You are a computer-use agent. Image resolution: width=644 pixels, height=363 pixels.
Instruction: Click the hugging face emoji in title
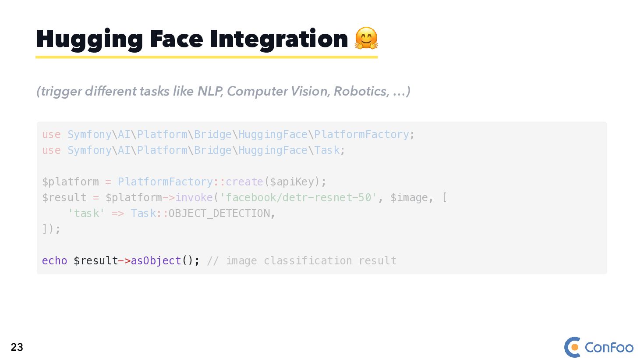(366, 38)
